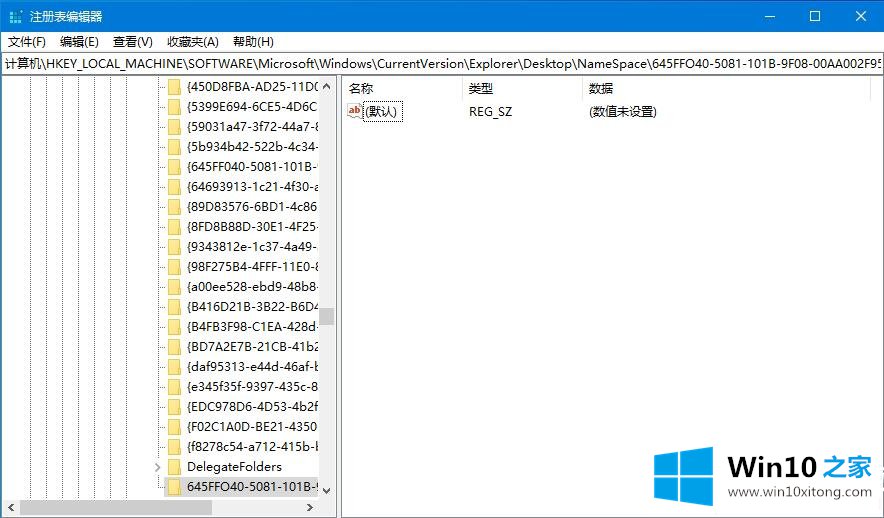Select folder icon of {98F275B4-4FFF-11E0 key
The image size is (884, 518).
click(174, 267)
